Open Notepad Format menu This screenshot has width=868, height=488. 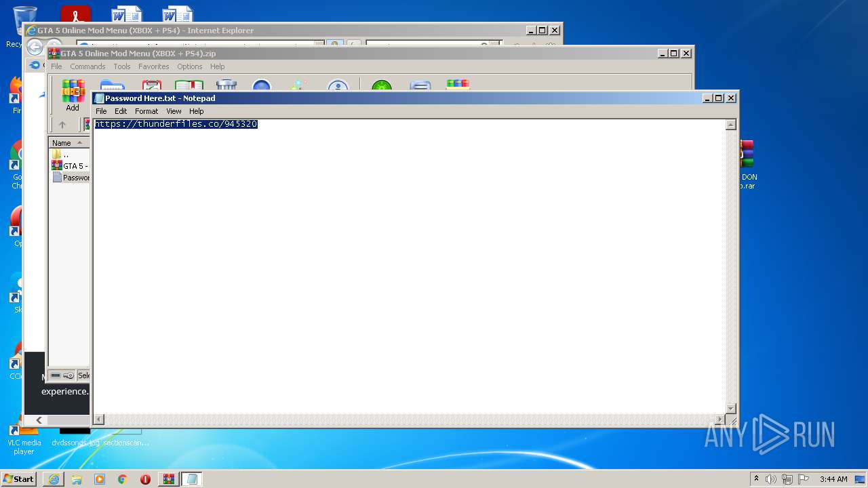coord(146,111)
